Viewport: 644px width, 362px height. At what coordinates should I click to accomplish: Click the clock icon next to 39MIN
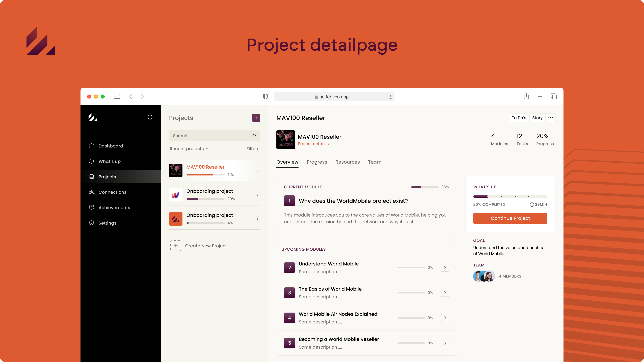click(532, 205)
